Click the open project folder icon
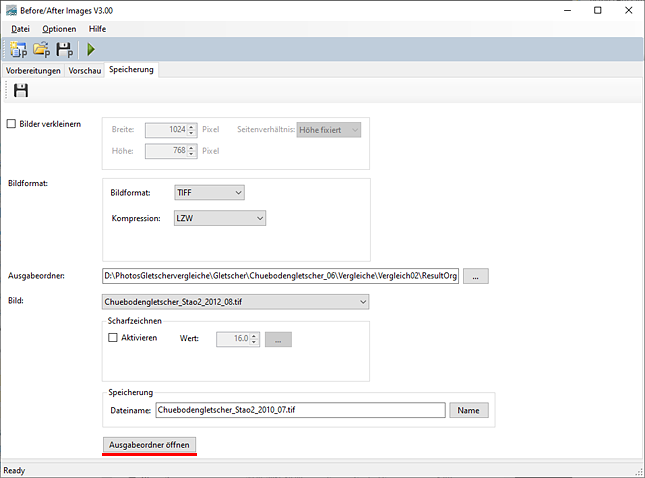The width and height of the screenshot is (645, 478). 42,49
